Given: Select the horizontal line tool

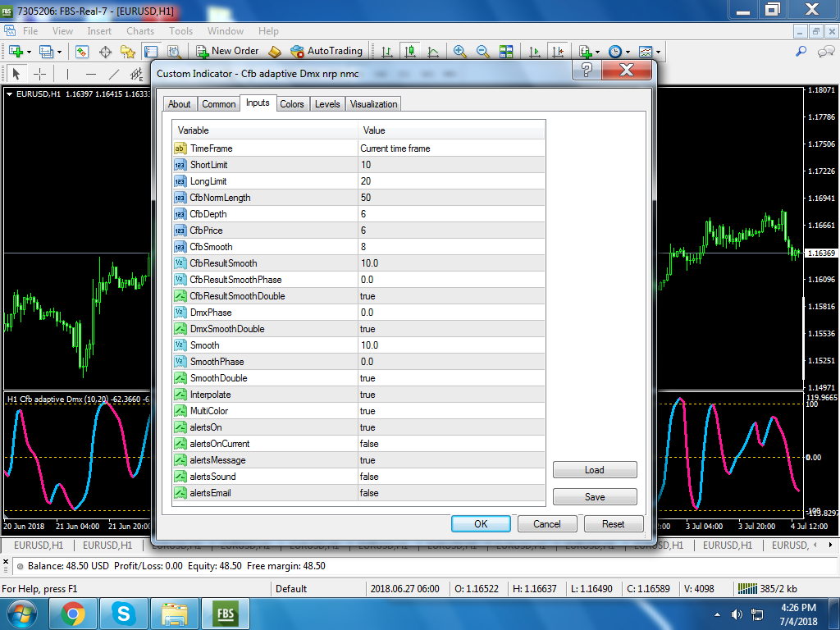Looking at the screenshot, I should coord(91,74).
